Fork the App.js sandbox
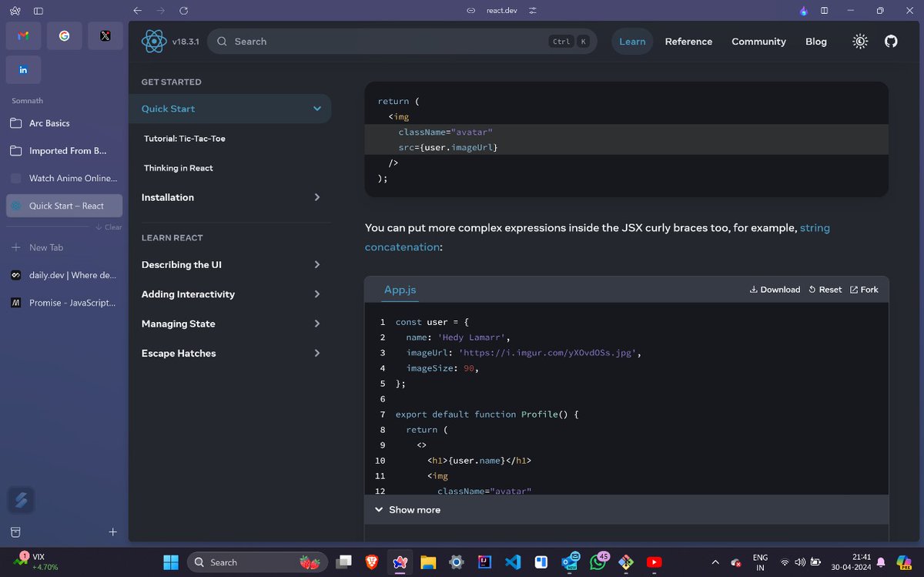Image resolution: width=924 pixels, height=577 pixels. (864, 290)
